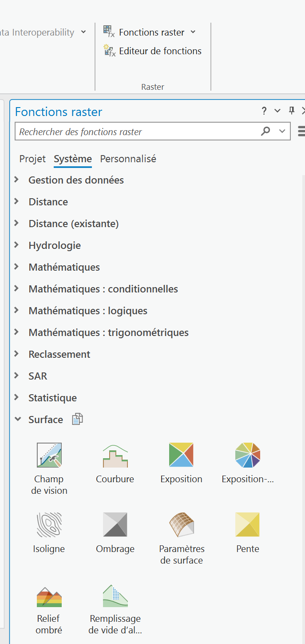The image size is (305, 644).
Task: Toggle auto-hide pin for Fonctions raster pane
Action: point(292,111)
